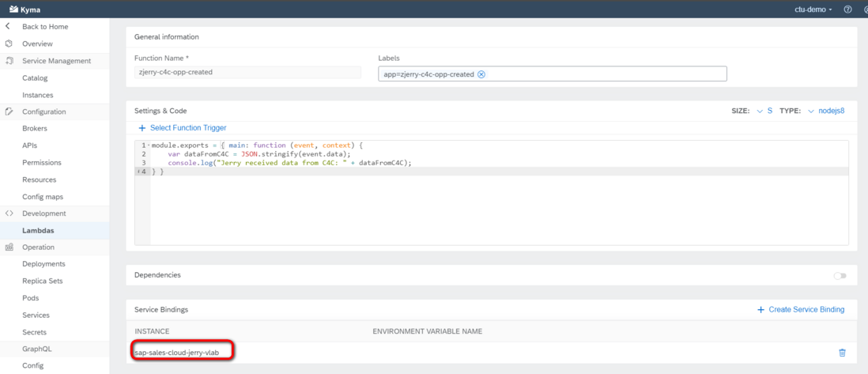Toggle the Dependencies switch
Screen dimensions: 868x374
coord(840,275)
